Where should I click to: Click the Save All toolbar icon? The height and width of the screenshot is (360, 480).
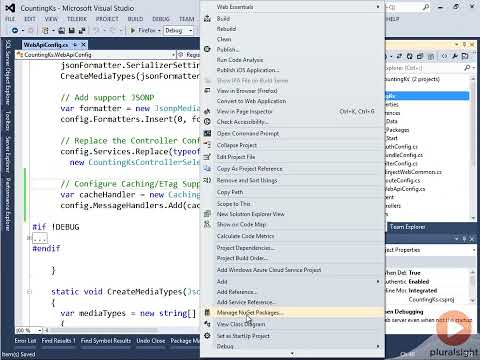(82, 31)
